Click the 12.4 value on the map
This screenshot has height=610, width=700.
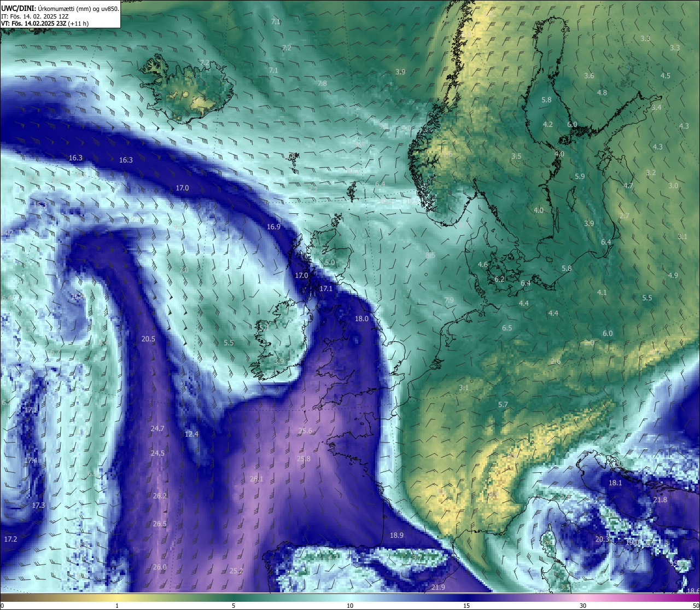point(191,434)
